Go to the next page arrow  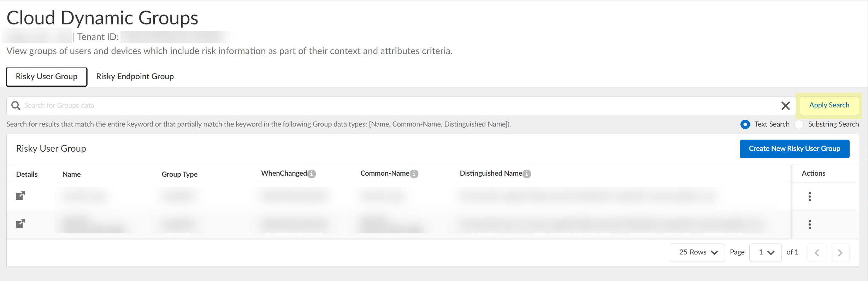pos(840,253)
